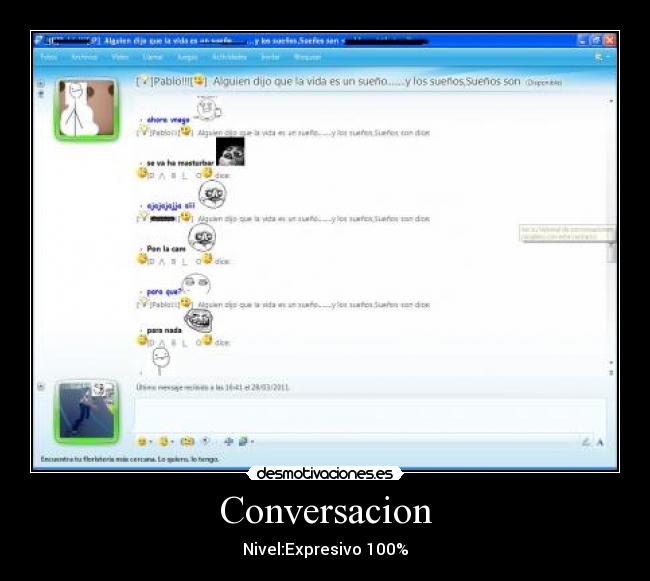Click the message 'para nada'
The image size is (650, 581).
pyautogui.click(x=164, y=330)
